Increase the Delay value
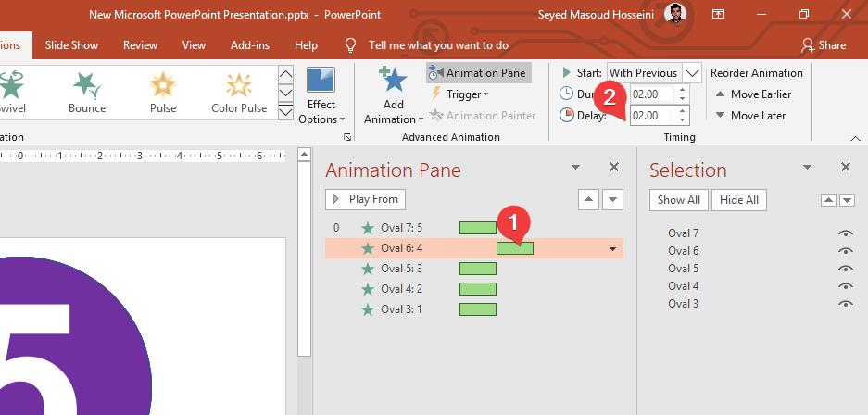This screenshot has width=868, height=415. 682,111
